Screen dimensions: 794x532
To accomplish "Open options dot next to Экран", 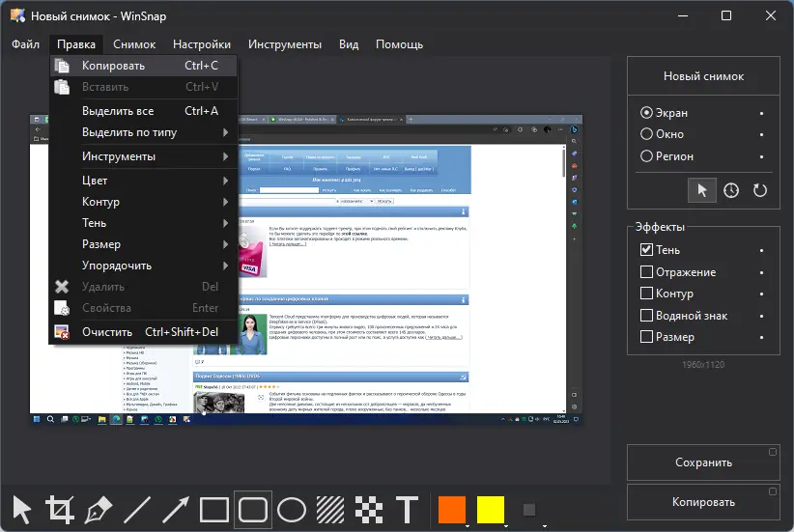I will (761, 113).
